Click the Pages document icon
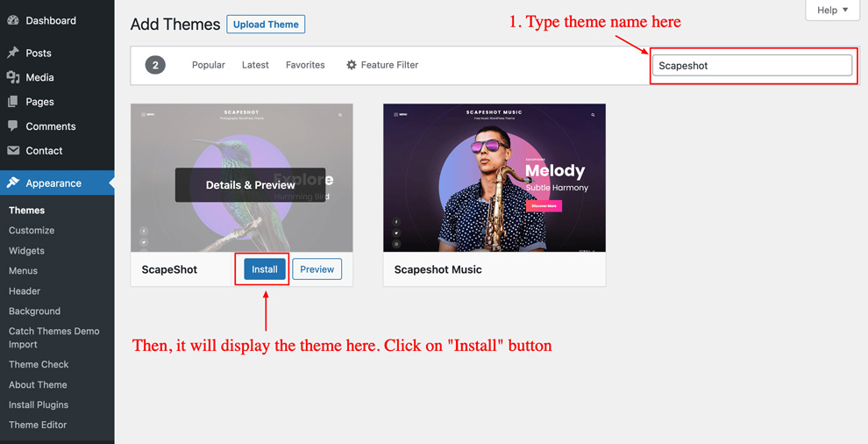This screenshot has height=444, width=868. (x=13, y=102)
